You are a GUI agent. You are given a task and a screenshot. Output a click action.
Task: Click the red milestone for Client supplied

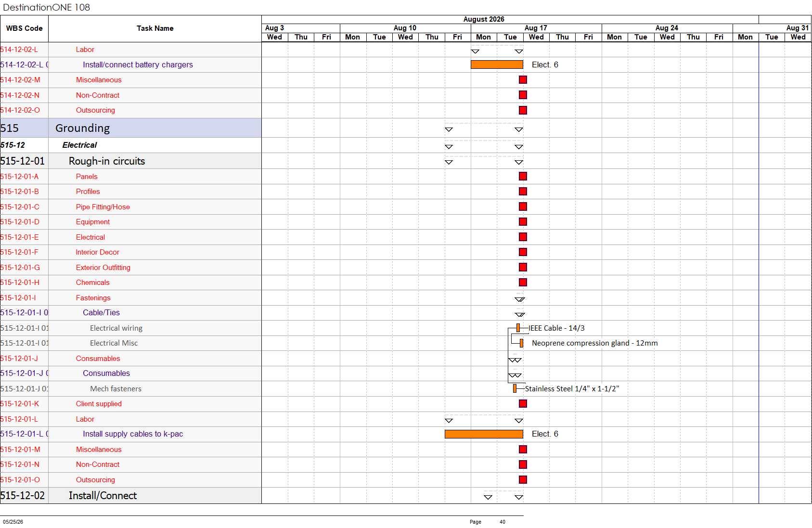coord(523,403)
